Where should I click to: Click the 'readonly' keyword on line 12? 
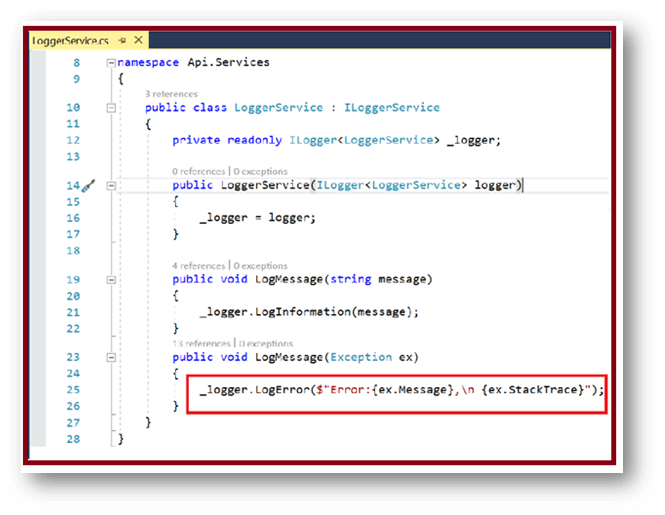click(x=254, y=140)
